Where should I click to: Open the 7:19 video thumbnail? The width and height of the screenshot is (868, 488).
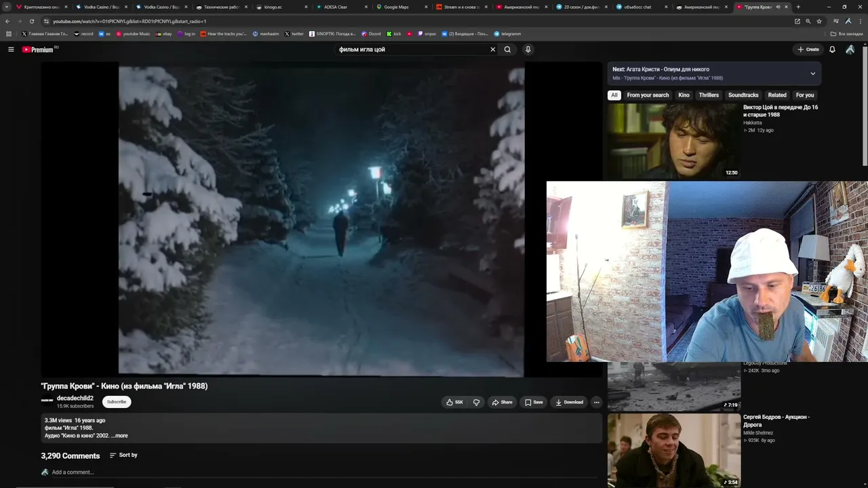(x=673, y=386)
